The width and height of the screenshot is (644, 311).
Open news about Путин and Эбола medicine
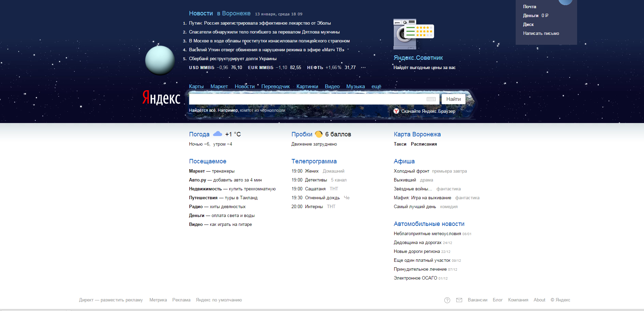point(260,23)
